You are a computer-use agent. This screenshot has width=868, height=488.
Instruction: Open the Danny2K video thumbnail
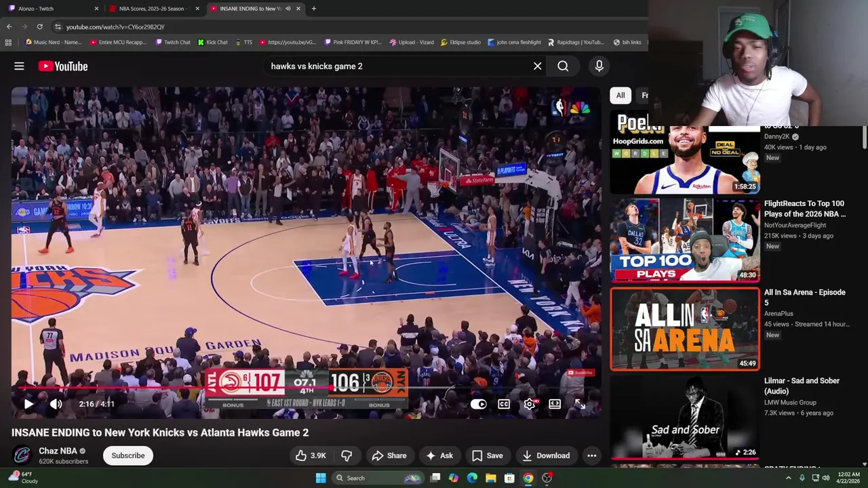(x=685, y=159)
